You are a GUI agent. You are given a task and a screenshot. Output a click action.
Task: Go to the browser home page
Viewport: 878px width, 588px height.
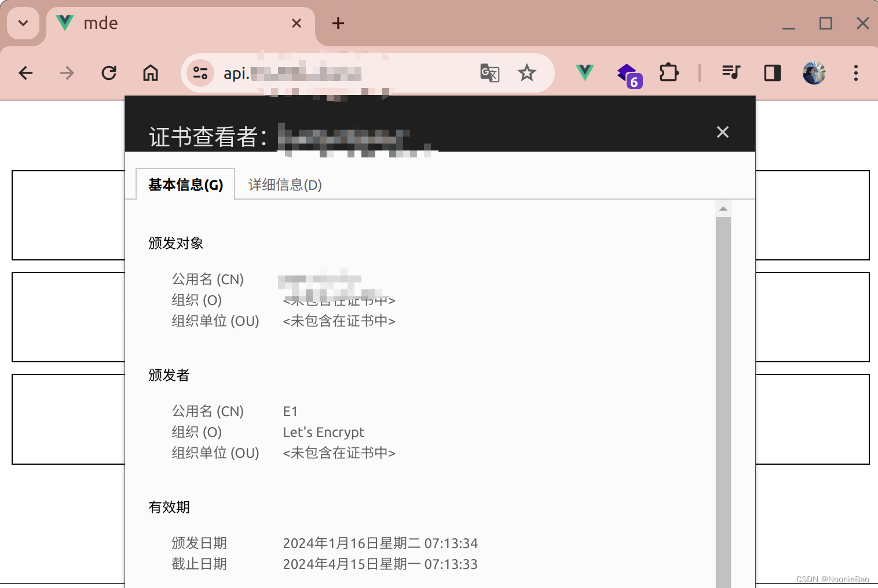coord(151,73)
